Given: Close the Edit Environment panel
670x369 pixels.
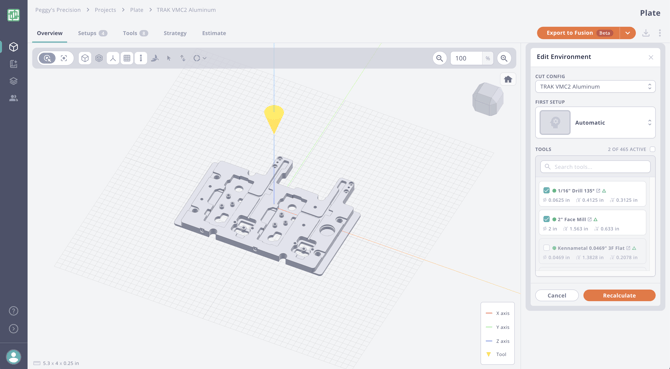Looking at the screenshot, I should click(651, 57).
